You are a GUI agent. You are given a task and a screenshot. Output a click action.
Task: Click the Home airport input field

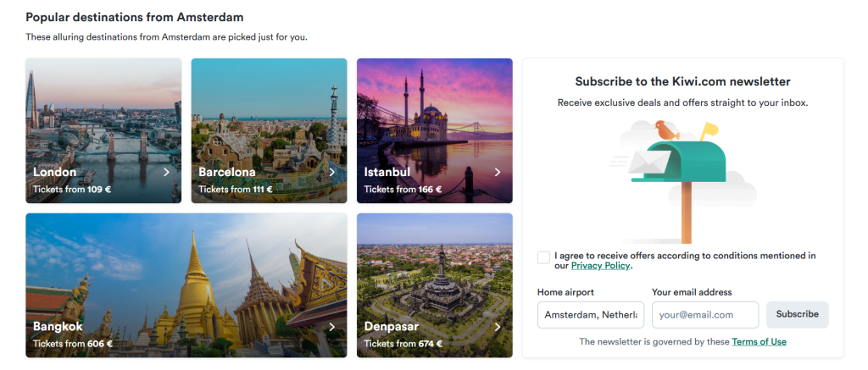(x=591, y=315)
